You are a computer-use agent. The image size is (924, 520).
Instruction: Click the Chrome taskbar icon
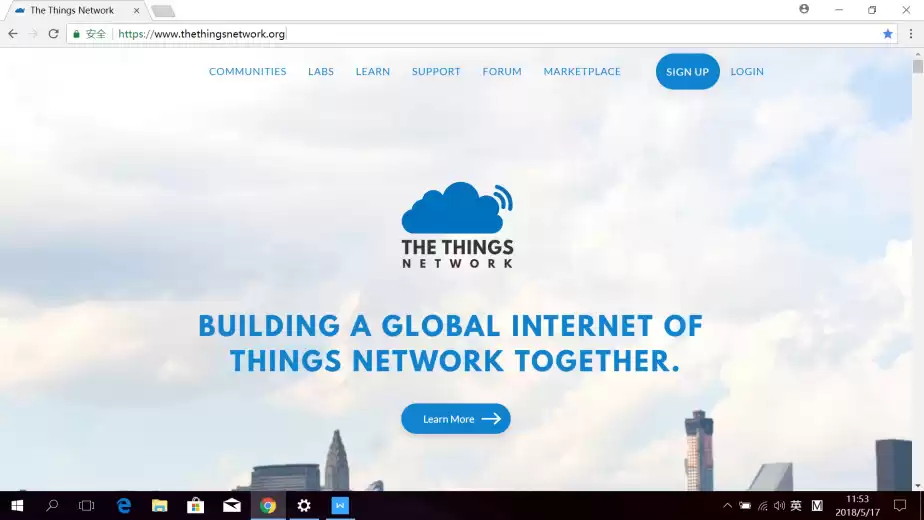click(268, 506)
